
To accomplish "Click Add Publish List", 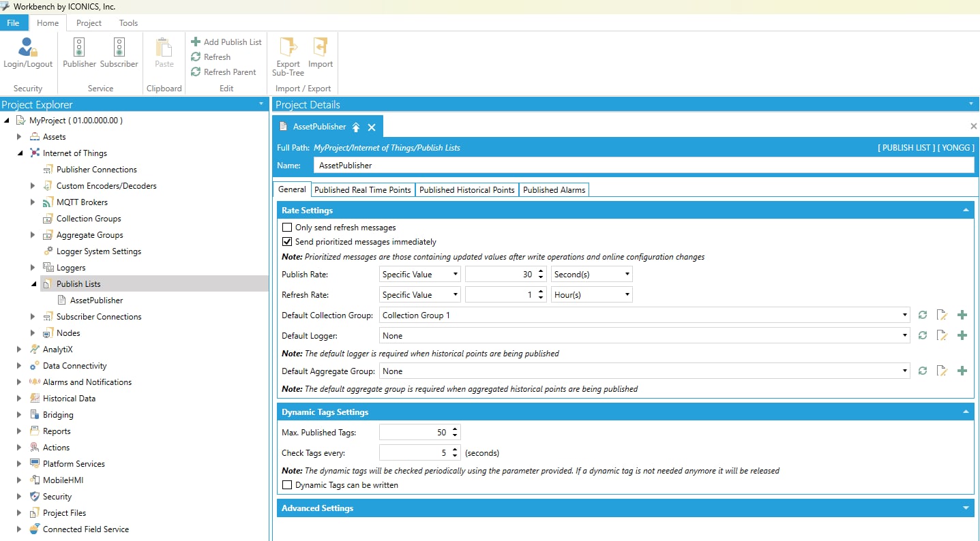I will tap(226, 42).
